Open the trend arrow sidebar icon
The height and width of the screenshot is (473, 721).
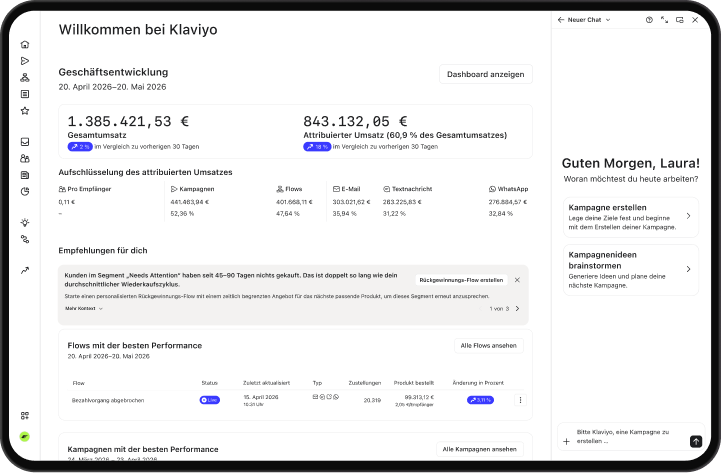[25, 270]
